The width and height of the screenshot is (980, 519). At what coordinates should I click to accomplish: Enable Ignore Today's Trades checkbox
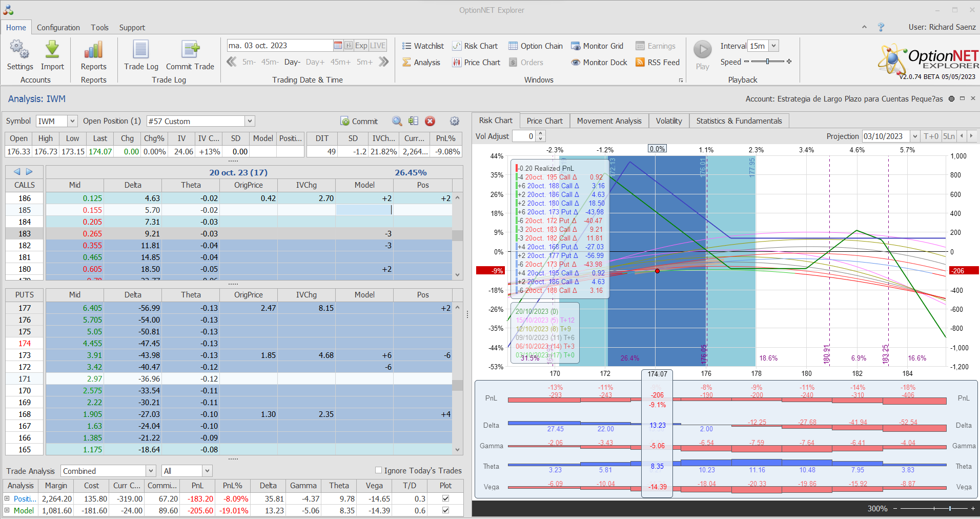coord(378,470)
